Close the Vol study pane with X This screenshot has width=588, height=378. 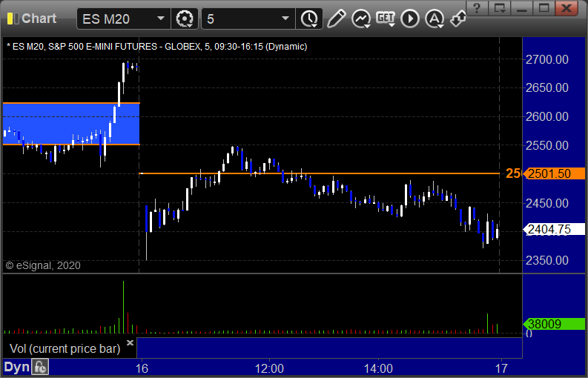point(130,342)
